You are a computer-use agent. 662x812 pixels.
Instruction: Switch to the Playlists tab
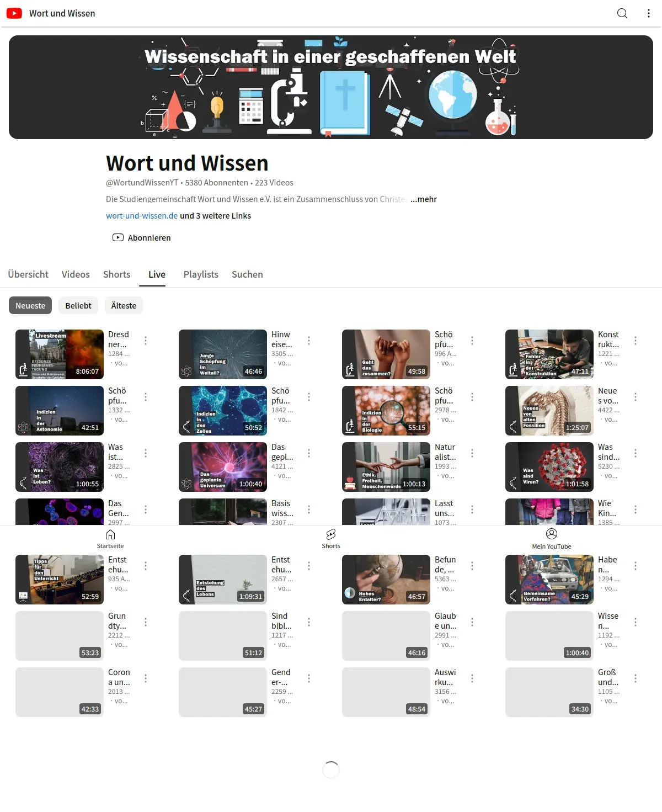click(x=201, y=274)
